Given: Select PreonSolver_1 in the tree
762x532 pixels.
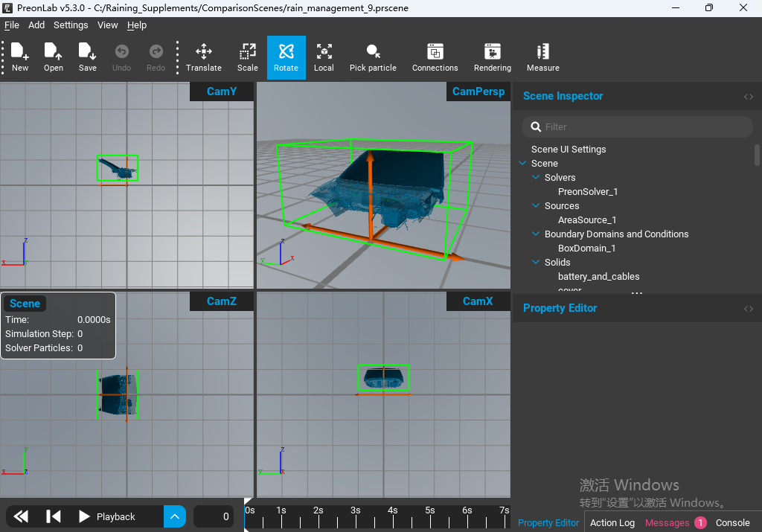Looking at the screenshot, I should [x=588, y=191].
